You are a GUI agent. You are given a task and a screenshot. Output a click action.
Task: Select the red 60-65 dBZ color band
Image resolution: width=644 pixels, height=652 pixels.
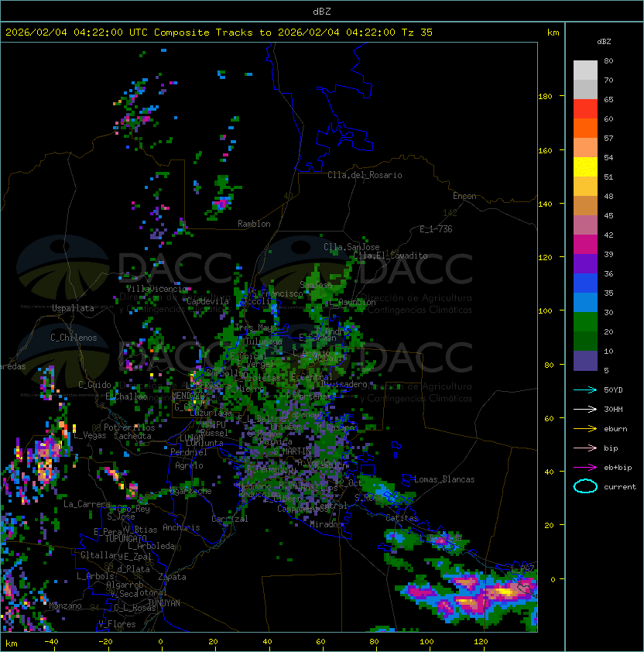pyautogui.click(x=585, y=109)
